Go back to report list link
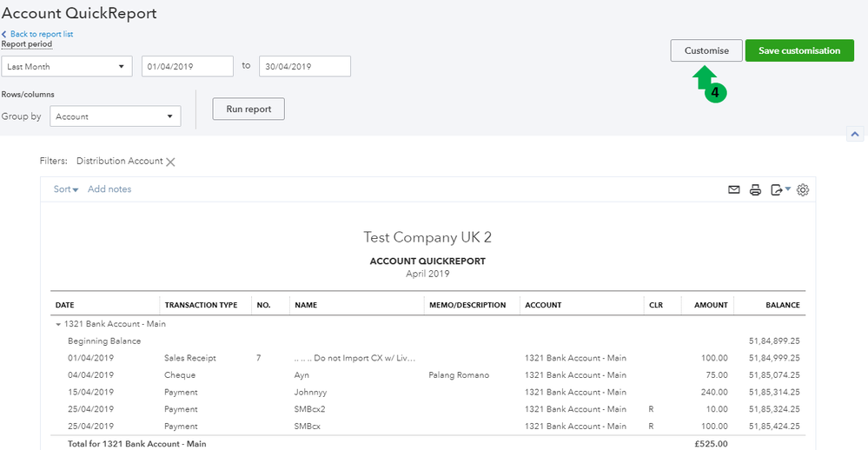The height and width of the screenshot is (450, 868). point(41,34)
